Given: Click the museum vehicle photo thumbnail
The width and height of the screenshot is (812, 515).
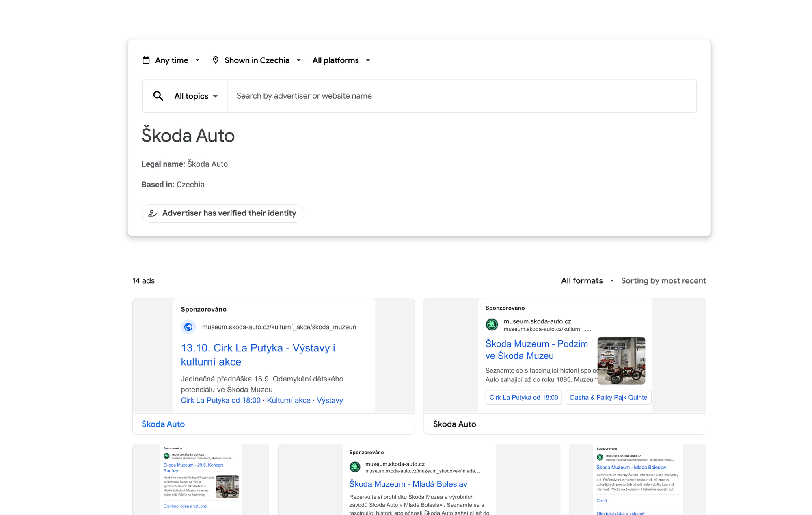Looking at the screenshot, I should pos(621,360).
